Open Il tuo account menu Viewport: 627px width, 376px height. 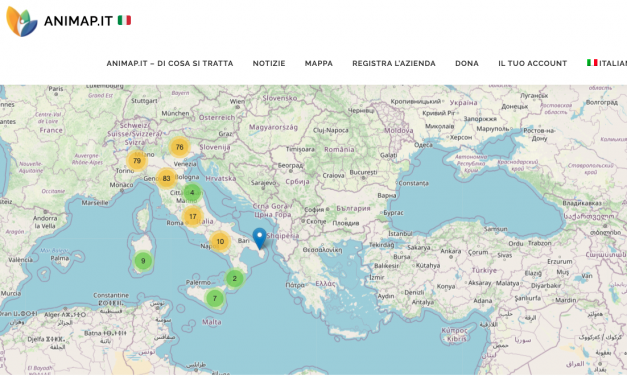tap(532, 63)
